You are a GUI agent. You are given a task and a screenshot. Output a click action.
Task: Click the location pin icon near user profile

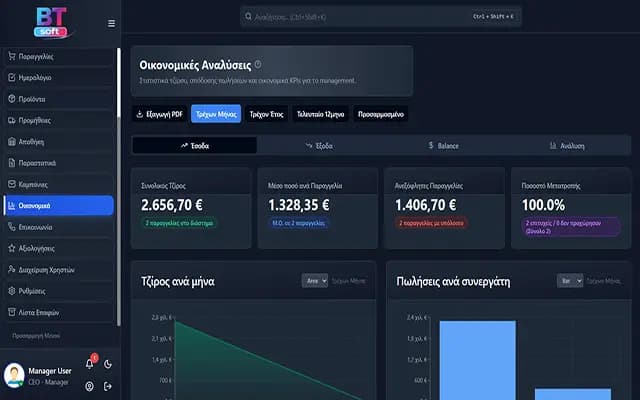tap(89, 386)
